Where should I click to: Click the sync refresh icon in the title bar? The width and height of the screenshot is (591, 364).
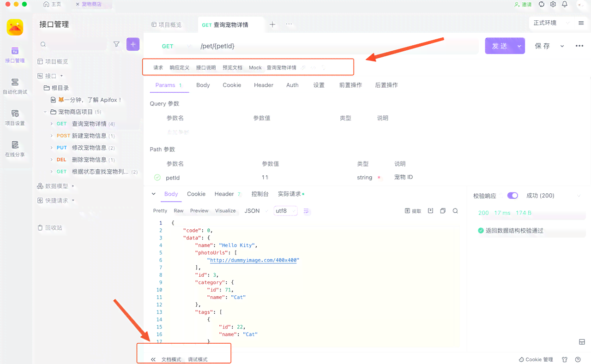click(542, 4)
